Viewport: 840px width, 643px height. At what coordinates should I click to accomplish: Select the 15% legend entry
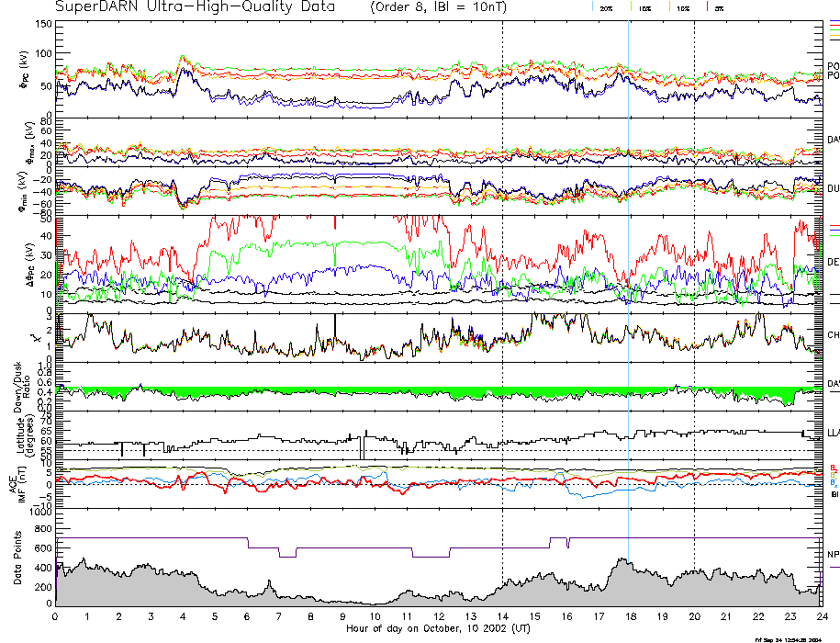coord(644,7)
